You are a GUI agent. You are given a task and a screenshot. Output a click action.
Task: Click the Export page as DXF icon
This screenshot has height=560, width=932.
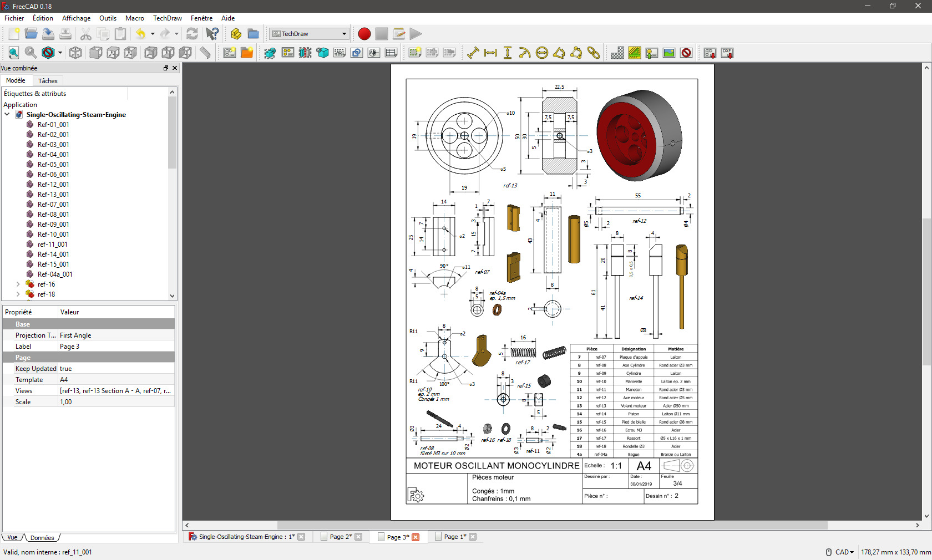coord(727,53)
